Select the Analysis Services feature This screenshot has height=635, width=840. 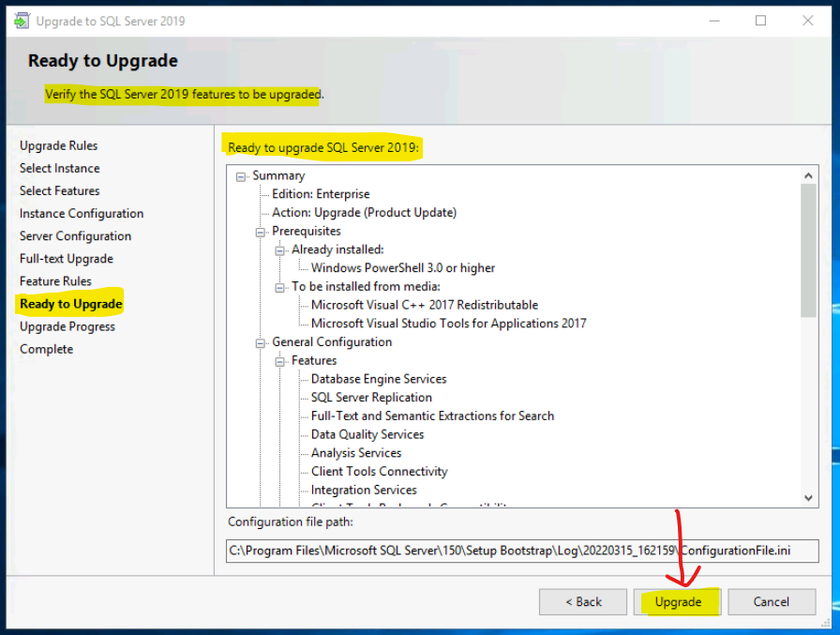(356, 453)
